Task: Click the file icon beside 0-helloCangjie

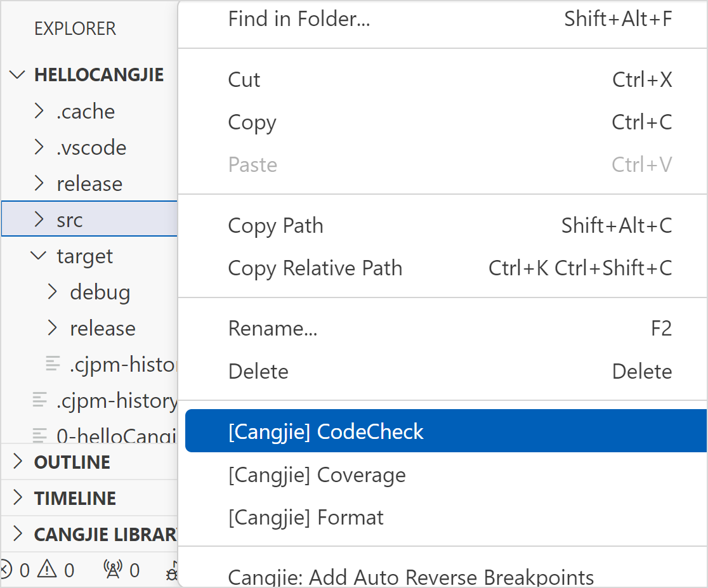Action: tap(38, 436)
